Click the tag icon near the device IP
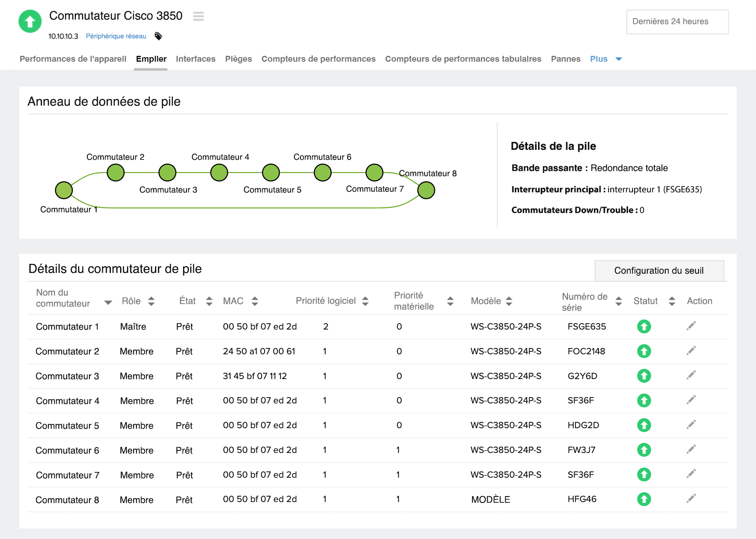Viewport: 756px width, 539px height. [x=159, y=36]
